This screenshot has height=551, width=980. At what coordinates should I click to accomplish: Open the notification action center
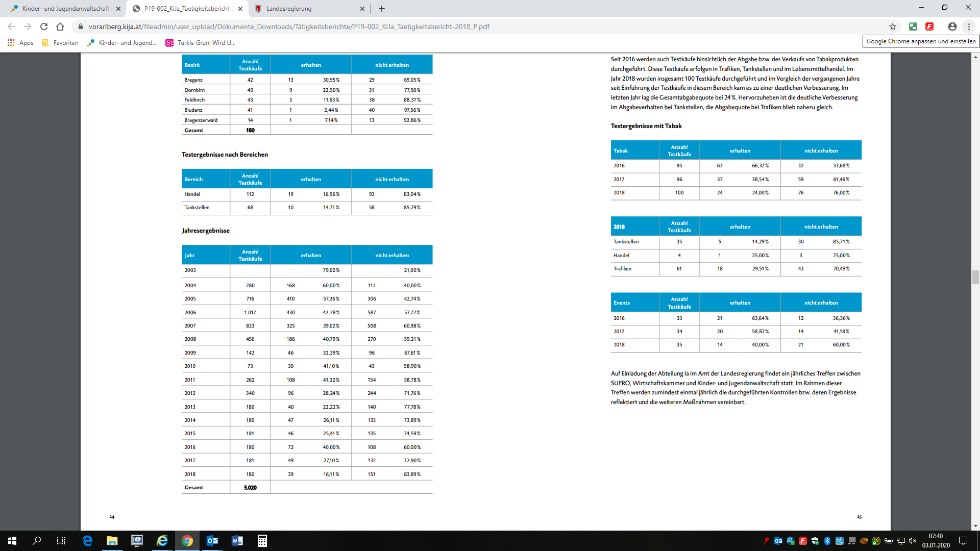coord(963,541)
